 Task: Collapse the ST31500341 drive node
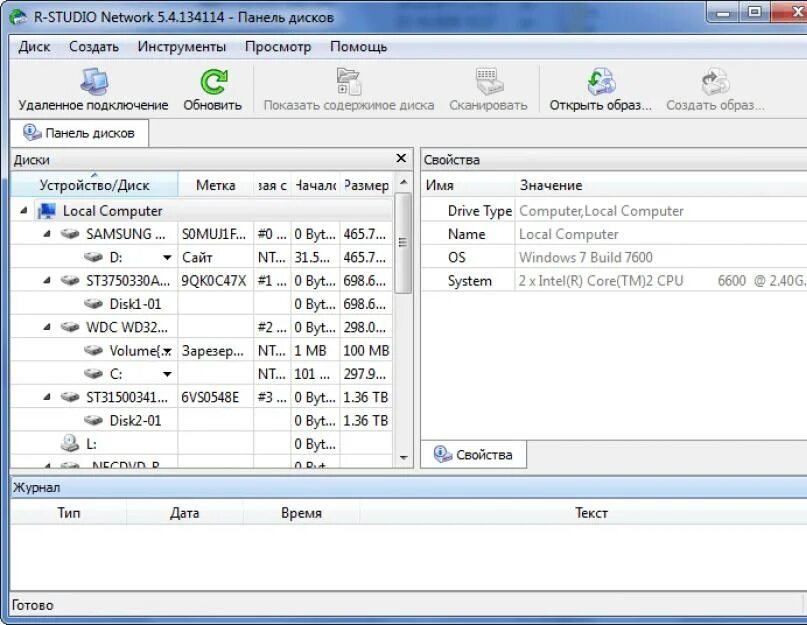click(x=47, y=397)
